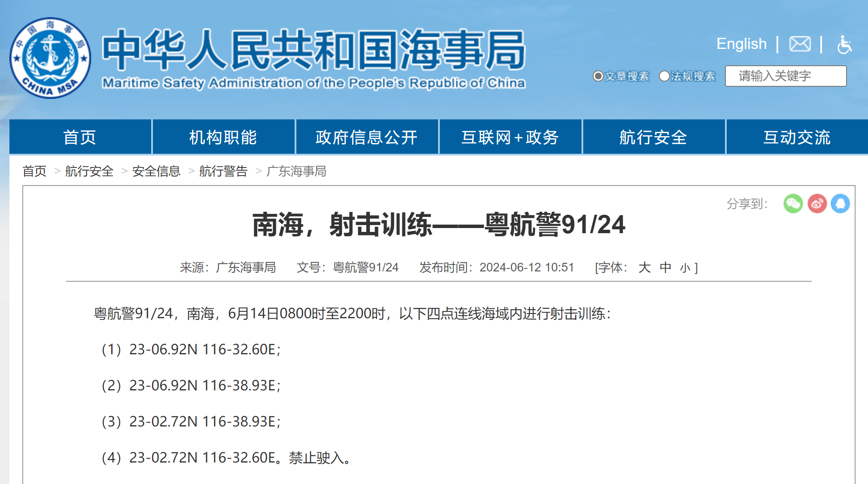Screen dimensions: 868x484
Task: Go to 安全信息 in breadcrumb
Action: click(156, 171)
